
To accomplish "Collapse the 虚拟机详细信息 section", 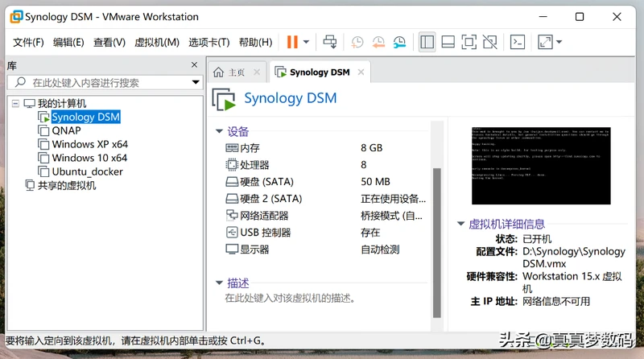I will (x=460, y=224).
